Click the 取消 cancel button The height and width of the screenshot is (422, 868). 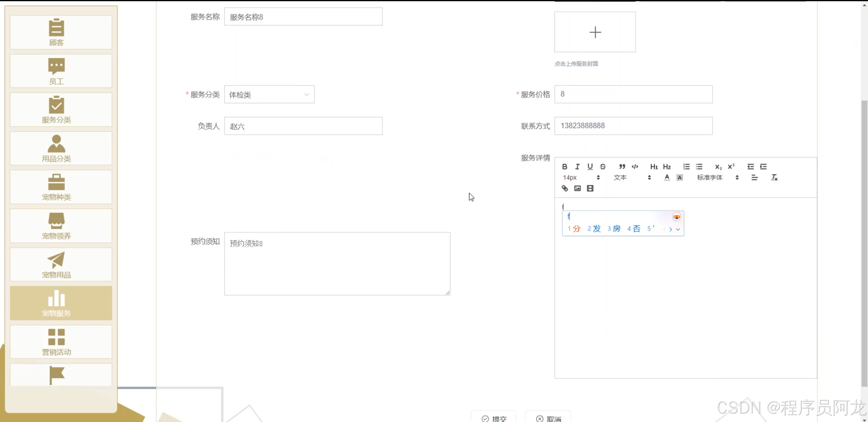[x=548, y=418]
